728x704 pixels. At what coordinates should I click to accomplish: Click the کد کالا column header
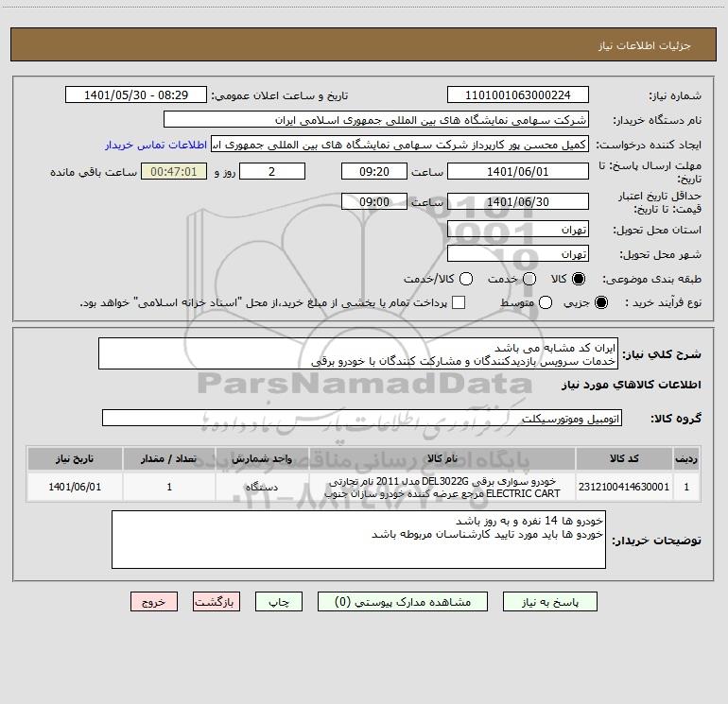click(x=624, y=458)
